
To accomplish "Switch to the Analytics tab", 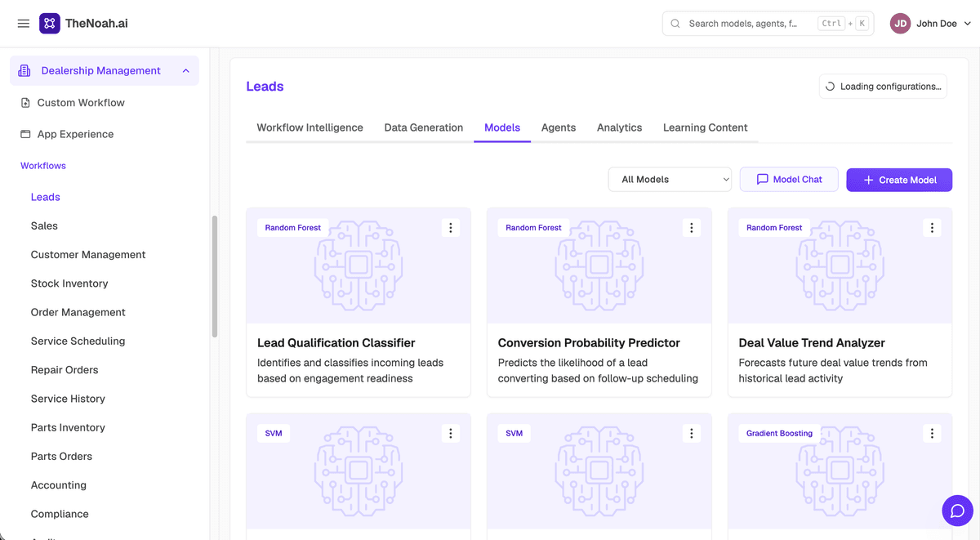I will point(620,127).
